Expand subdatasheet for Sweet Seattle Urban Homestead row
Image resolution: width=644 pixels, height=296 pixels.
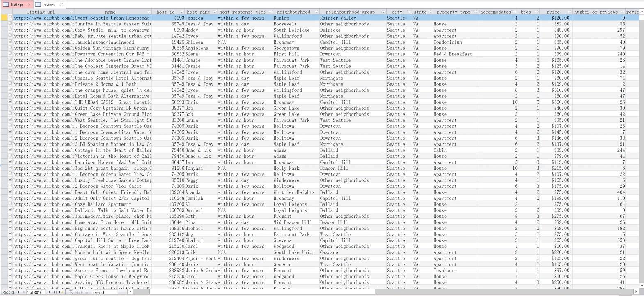(10, 18)
